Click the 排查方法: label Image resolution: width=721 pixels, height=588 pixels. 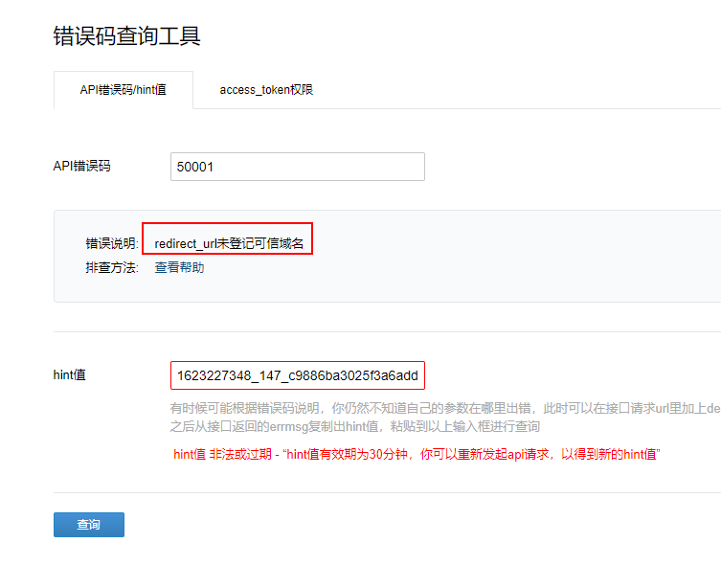point(112,267)
